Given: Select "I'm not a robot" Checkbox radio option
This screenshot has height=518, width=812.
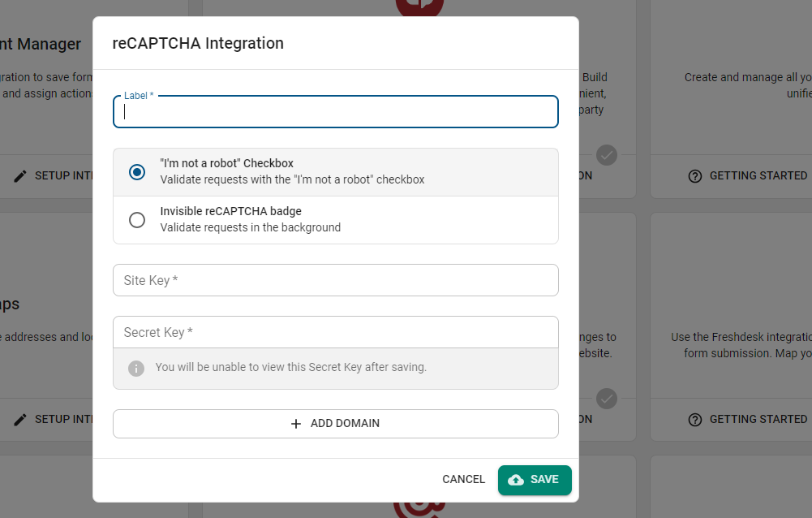Looking at the screenshot, I should point(137,171).
